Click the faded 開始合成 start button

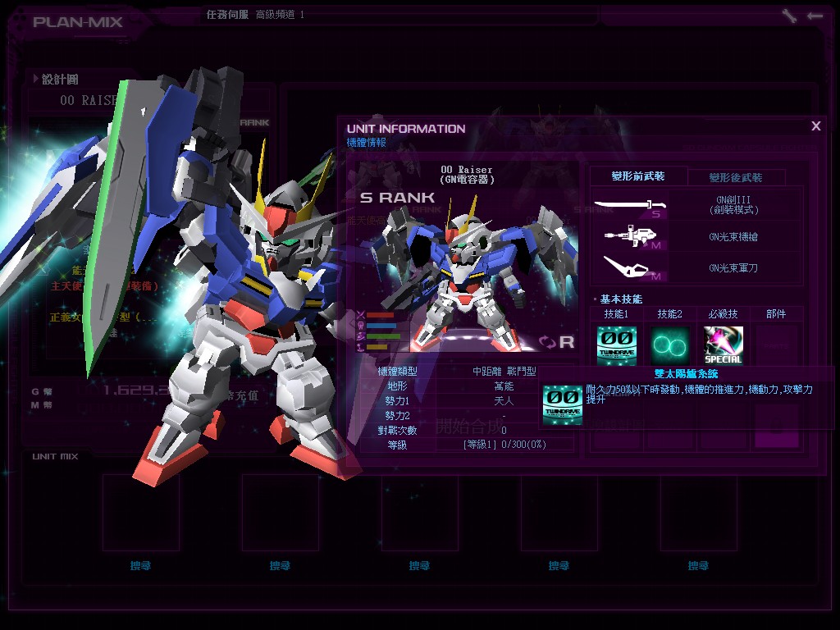pyautogui.click(x=468, y=427)
